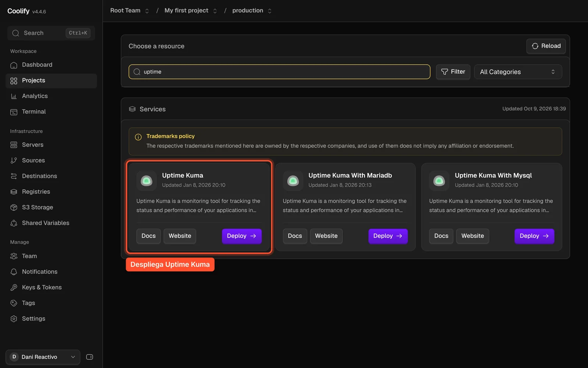Click Updated Jan 8, 2026 20:13 timestamp
The width and height of the screenshot is (588, 368).
pos(340,185)
